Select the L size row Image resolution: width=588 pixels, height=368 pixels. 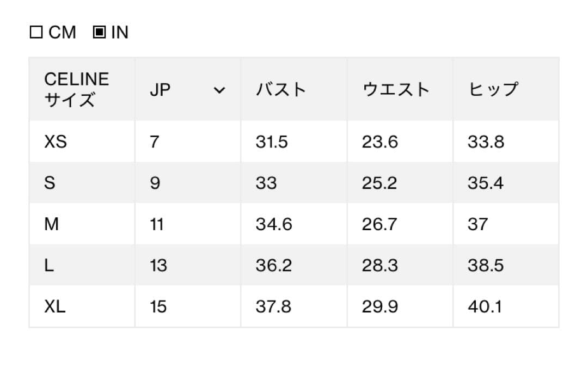point(48,265)
